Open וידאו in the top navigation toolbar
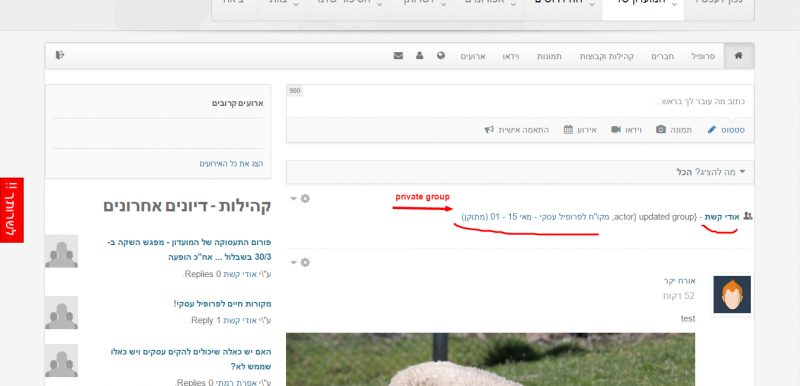The image size is (800, 386). click(511, 56)
